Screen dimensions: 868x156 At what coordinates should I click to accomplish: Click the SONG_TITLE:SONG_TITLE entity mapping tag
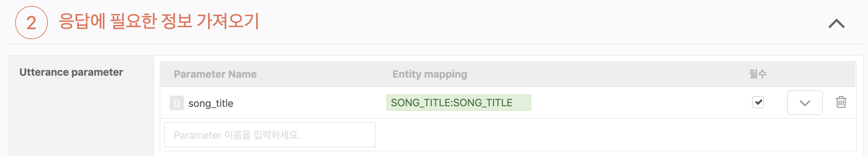[458, 103]
